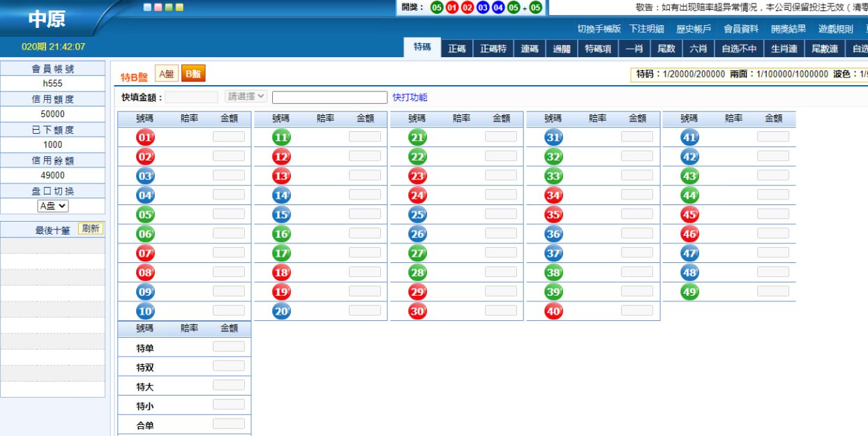This screenshot has width=868, height=436.
Task: Open the 盘口切换 A盘 dropdown
Action: 52,206
